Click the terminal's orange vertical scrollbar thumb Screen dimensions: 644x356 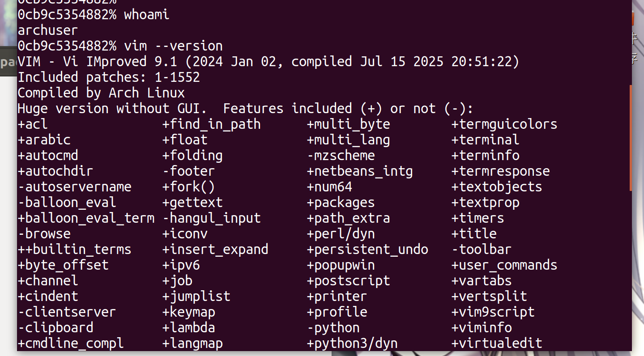click(x=631, y=138)
